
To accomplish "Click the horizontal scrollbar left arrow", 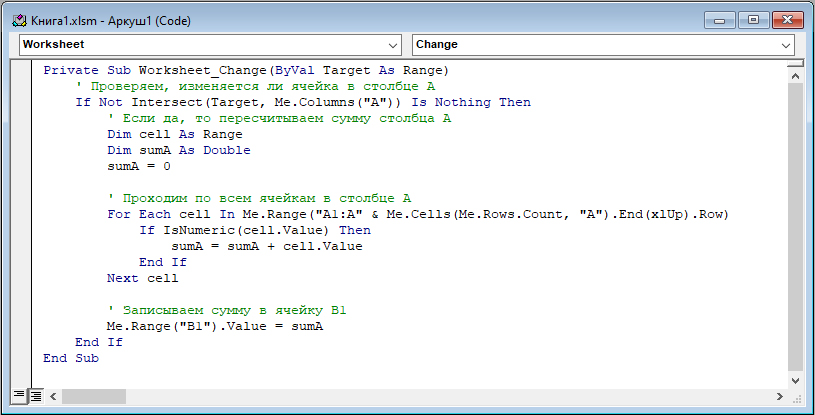I will tap(53, 396).
